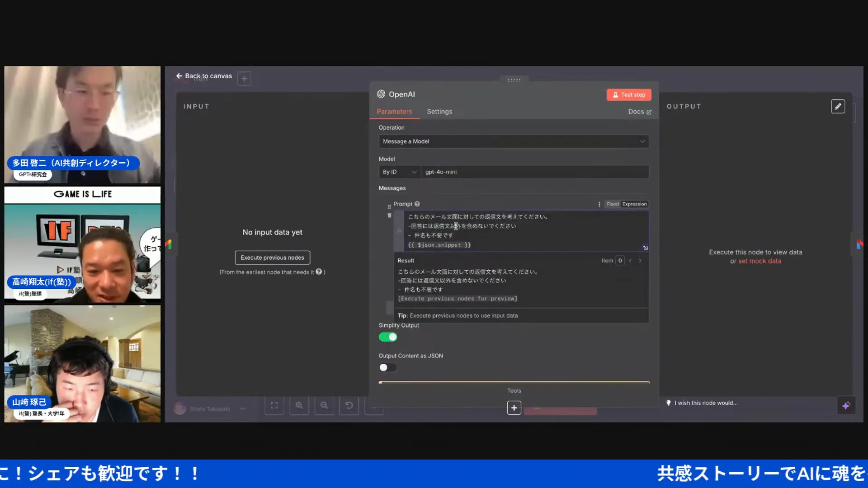
Task: Open the AI assistant sparkle button
Action: (x=846, y=406)
